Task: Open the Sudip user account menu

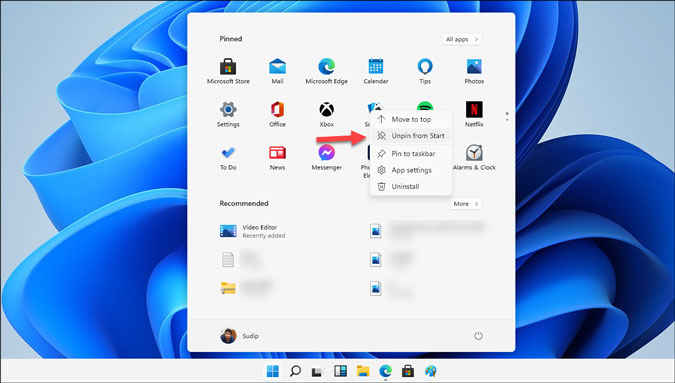Action: pos(239,336)
